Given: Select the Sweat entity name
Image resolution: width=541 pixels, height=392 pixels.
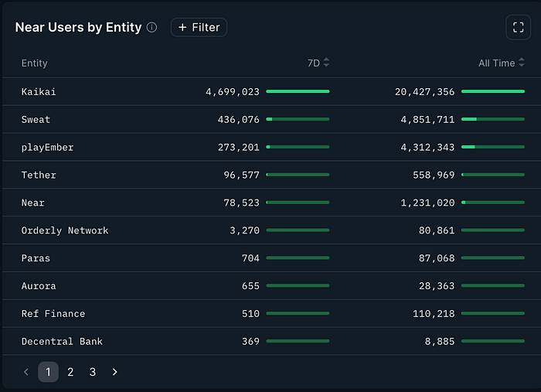Looking at the screenshot, I should click(x=36, y=119).
